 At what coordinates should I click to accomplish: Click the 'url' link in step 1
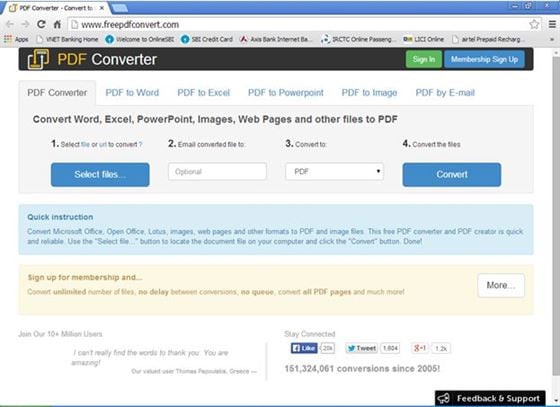102,145
